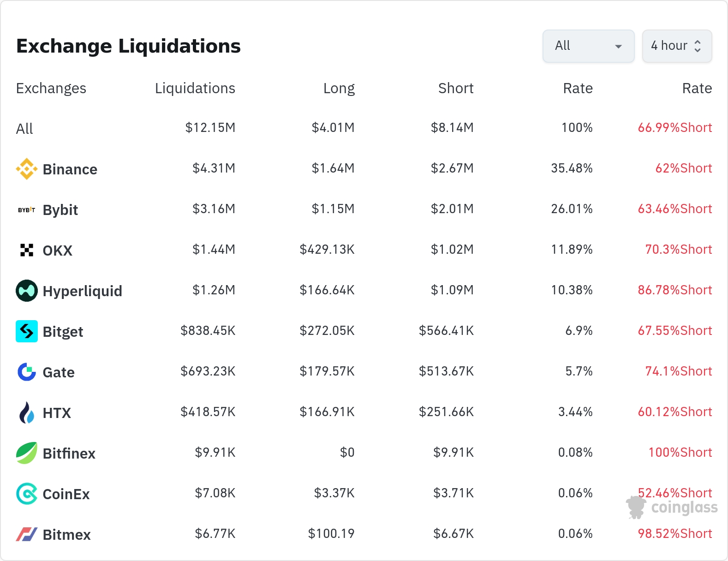The image size is (728, 561).
Task: Open the All coins dropdown
Action: [x=588, y=46]
